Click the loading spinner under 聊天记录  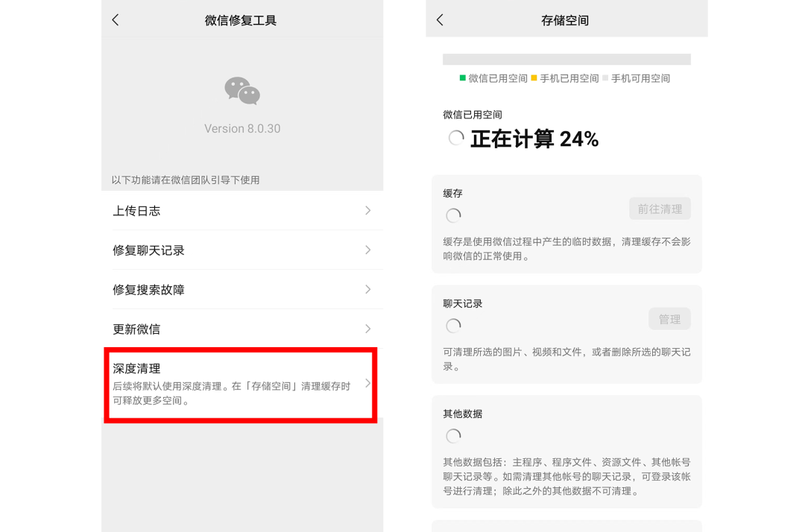coord(453,326)
